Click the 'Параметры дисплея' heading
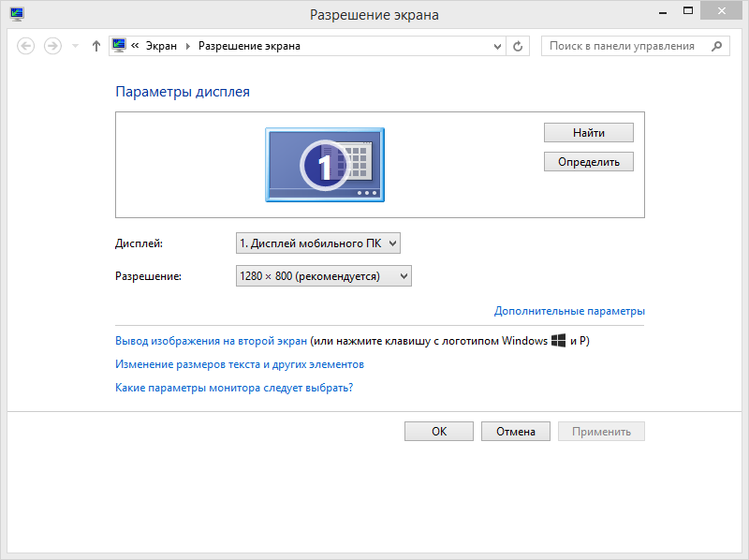Image resolution: width=749 pixels, height=560 pixels. 183,92
